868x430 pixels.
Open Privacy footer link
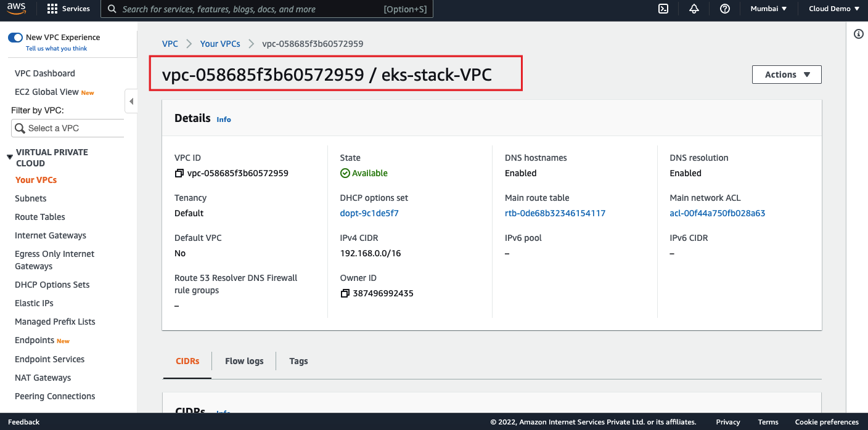[728, 422]
